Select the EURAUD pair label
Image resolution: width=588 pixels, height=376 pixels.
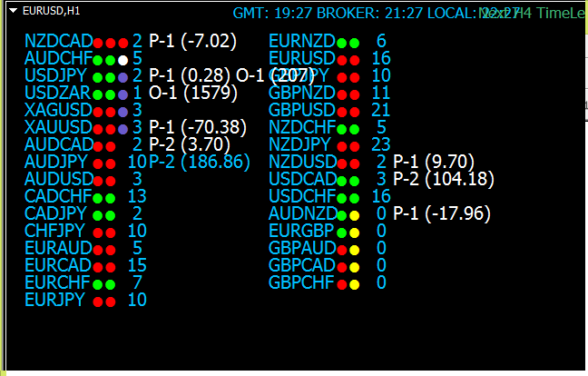pyautogui.click(x=58, y=248)
